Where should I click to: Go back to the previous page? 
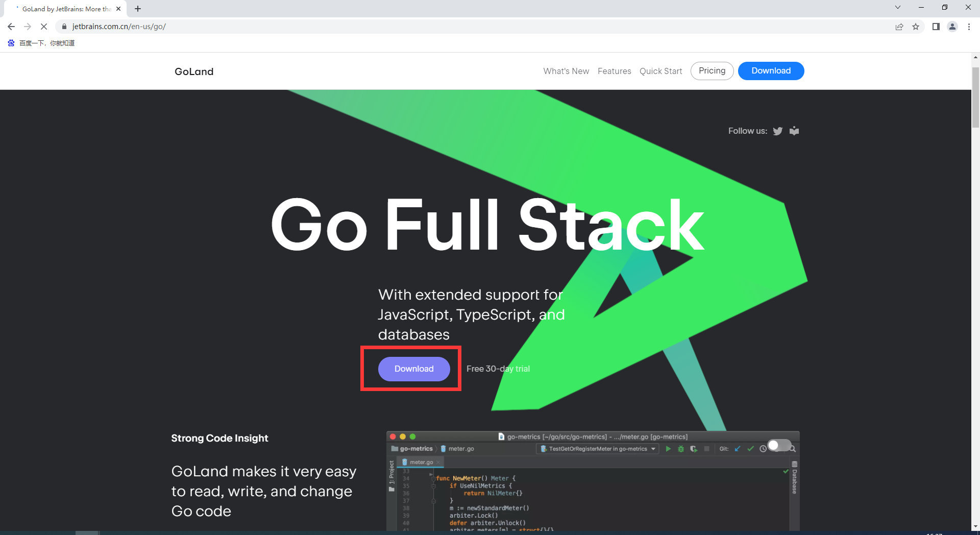pyautogui.click(x=11, y=27)
